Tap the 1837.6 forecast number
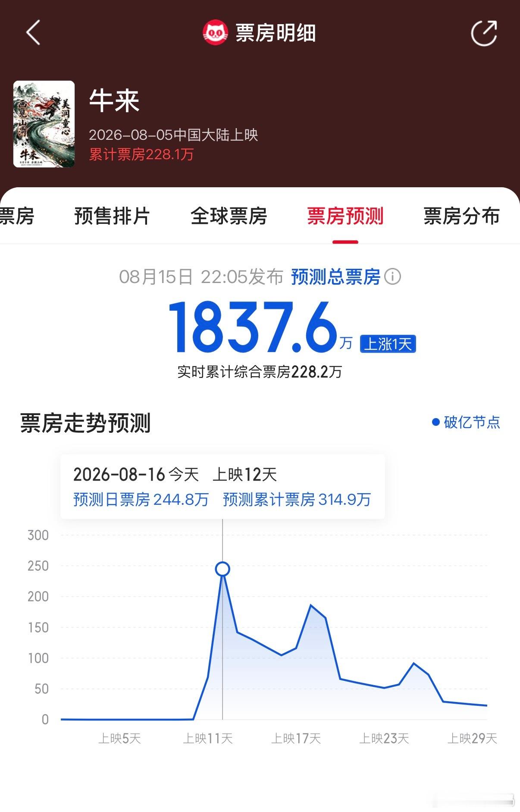The height and width of the screenshot is (812, 520). (x=253, y=327)
